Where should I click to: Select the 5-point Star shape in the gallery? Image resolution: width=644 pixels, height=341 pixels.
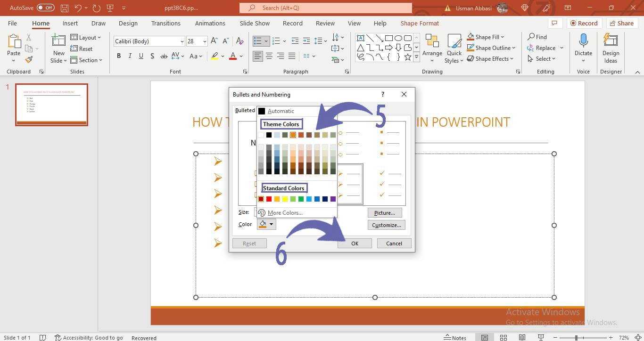[408, 57]
